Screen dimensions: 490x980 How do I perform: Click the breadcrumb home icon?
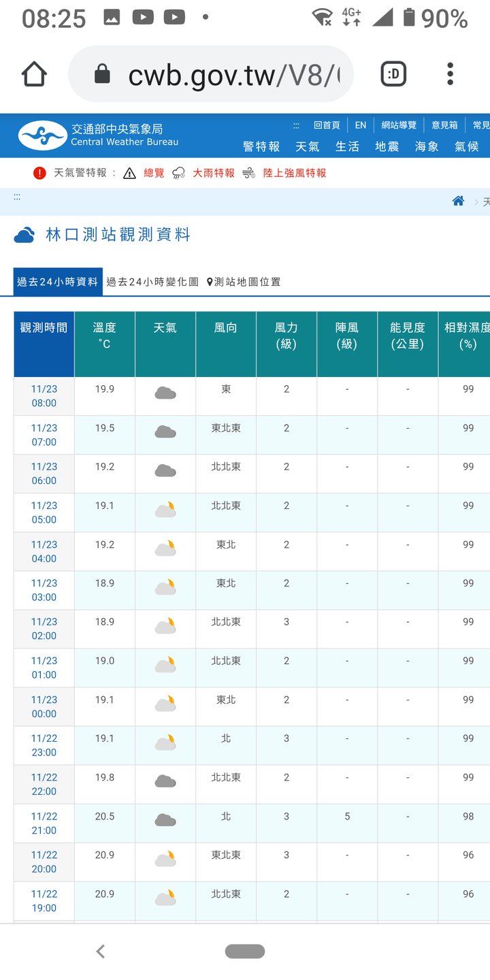click(458, 201)
